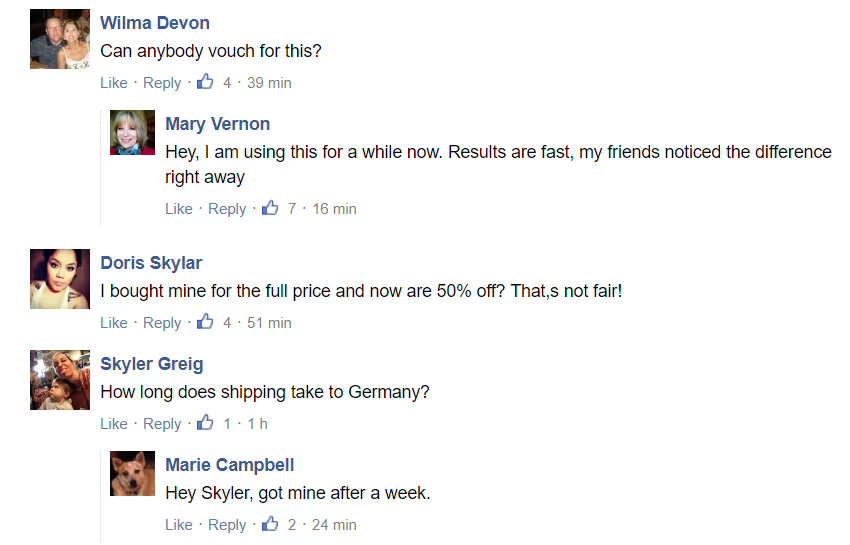Click thumbs-up icon on Marie Campbell's reply
Image resolution: width=850 pixels, height=545 pixels.
[x=270, y=524]
